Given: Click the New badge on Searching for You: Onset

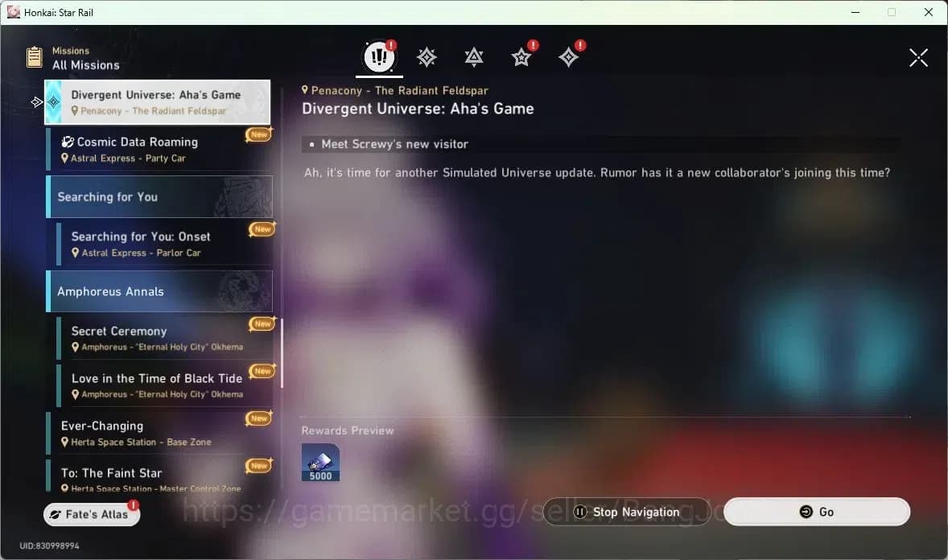Looking at the screenshot, I should 262,229.
